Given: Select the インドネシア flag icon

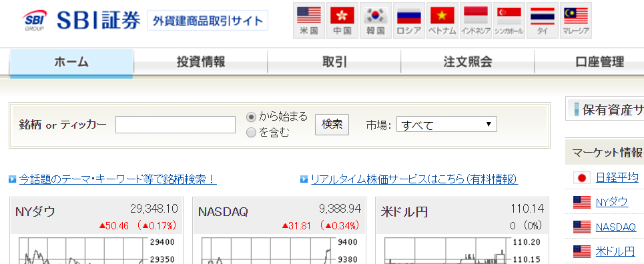Looking at the screenshot, I should tap(476, 21).
